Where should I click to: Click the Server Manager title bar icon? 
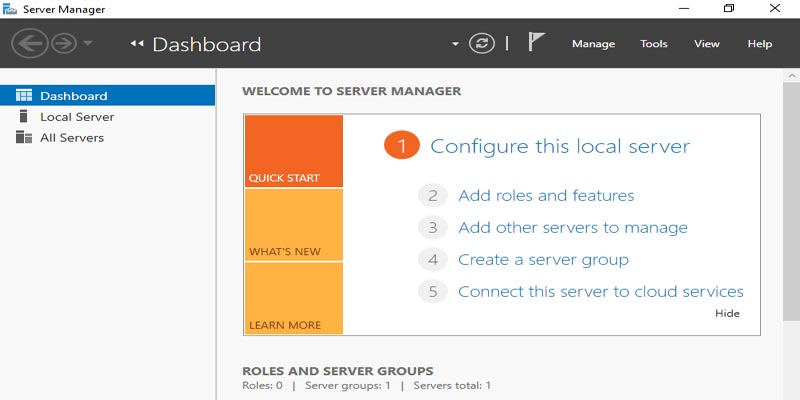(x=9, y=9)
